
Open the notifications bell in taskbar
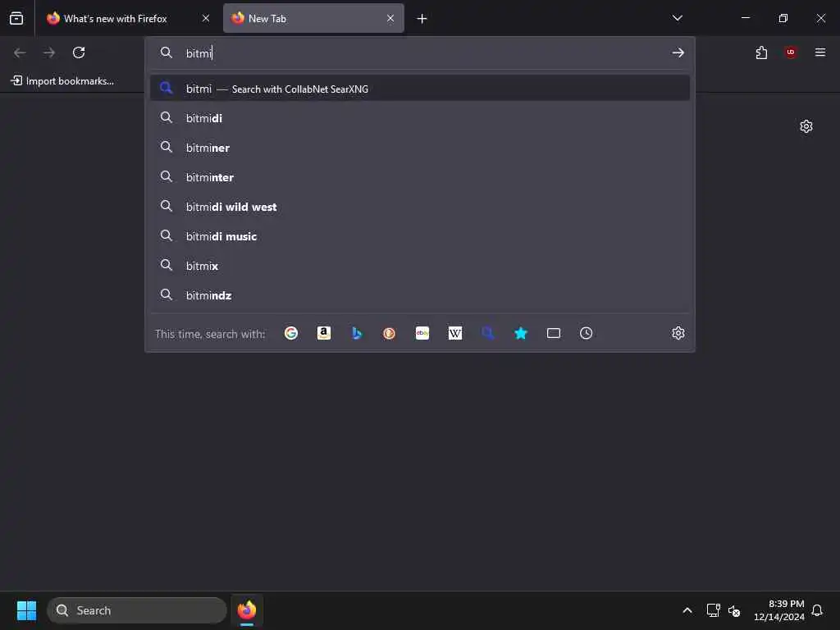click(817, 610)
